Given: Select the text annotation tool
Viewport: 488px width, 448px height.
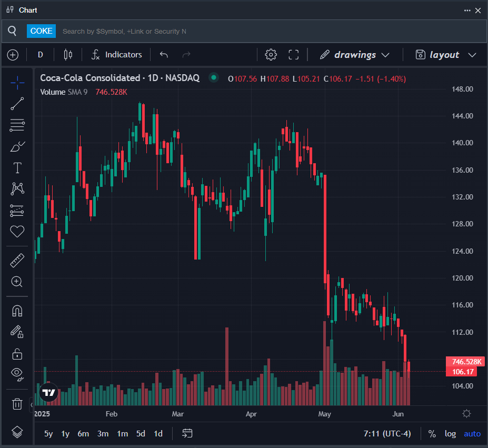Looking at the screenshot, I should (17, 168).
